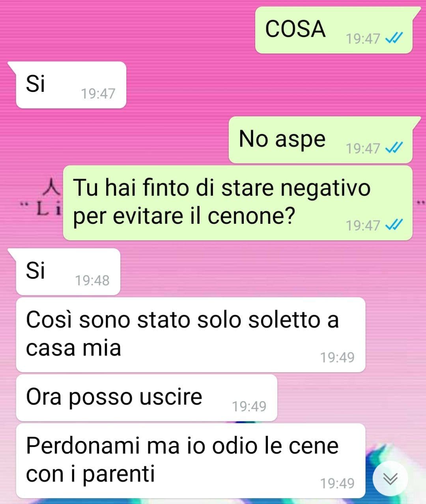Select Così sono stato solo soletto message
Viewport: 426px width, 504px height.
point(191,335)
